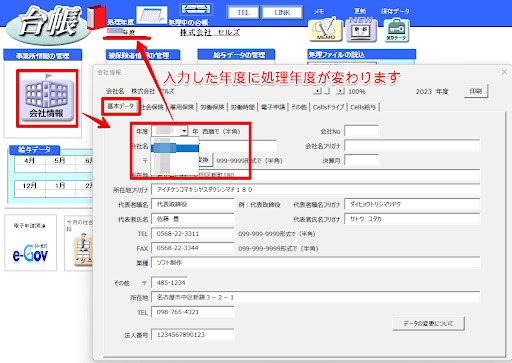Click the 決算月 input field

361,160
